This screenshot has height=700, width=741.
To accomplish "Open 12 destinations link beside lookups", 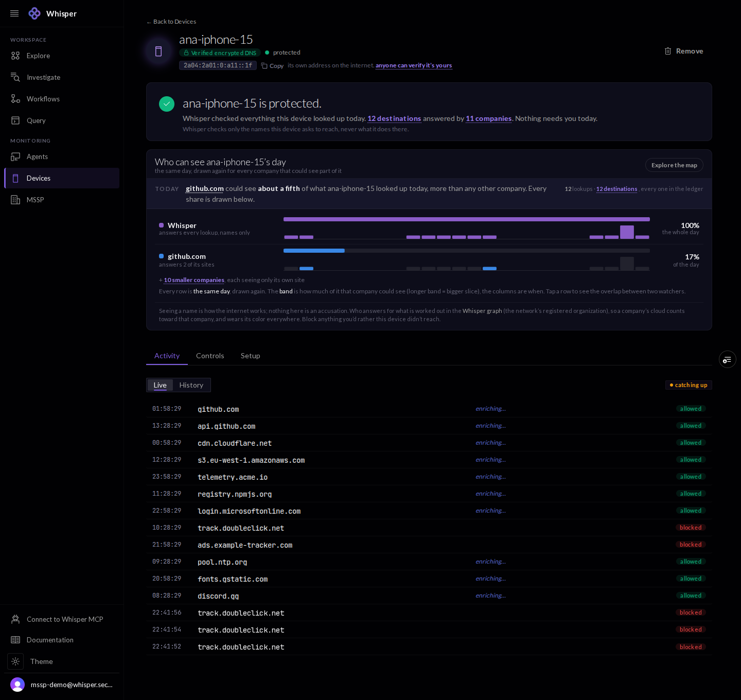I will 616,189.
